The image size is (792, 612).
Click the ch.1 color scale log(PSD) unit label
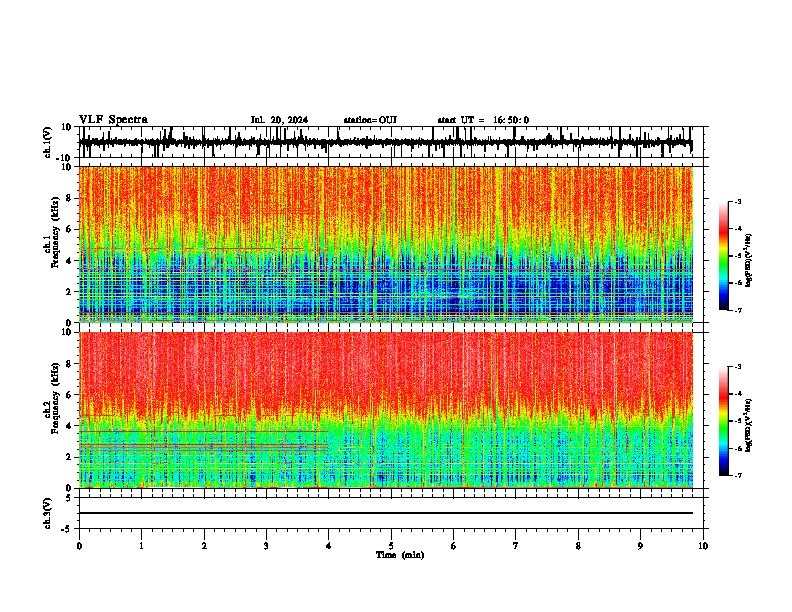click(x=749, y=260)
